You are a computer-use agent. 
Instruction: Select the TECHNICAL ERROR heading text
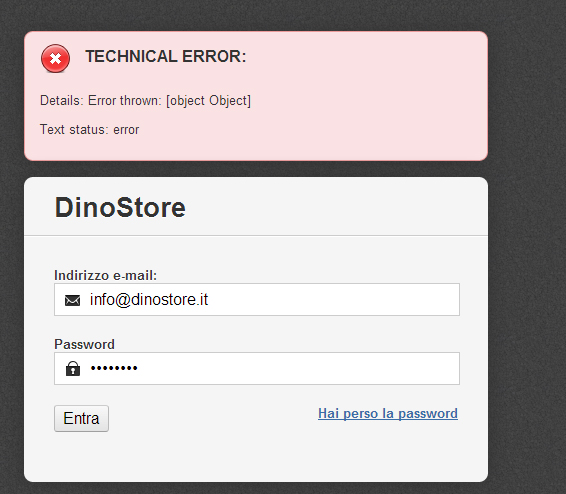click(166, 57)
